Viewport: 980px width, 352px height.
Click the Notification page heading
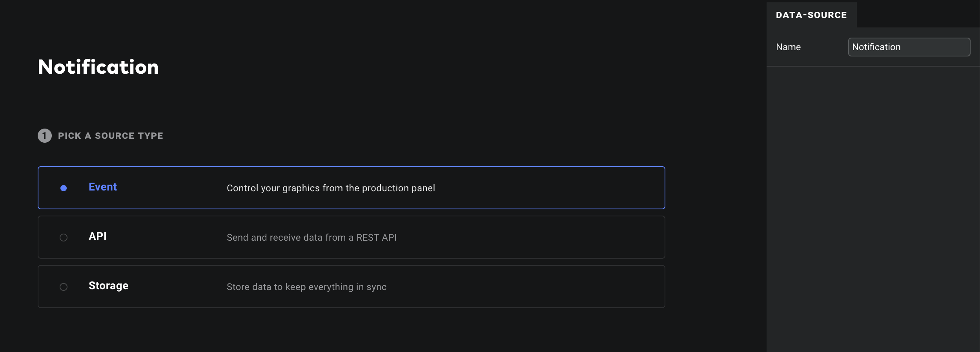tap(98, 67)
